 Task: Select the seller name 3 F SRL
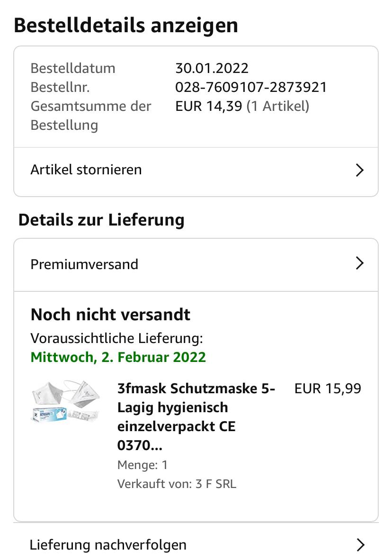[x=215, y=484]
